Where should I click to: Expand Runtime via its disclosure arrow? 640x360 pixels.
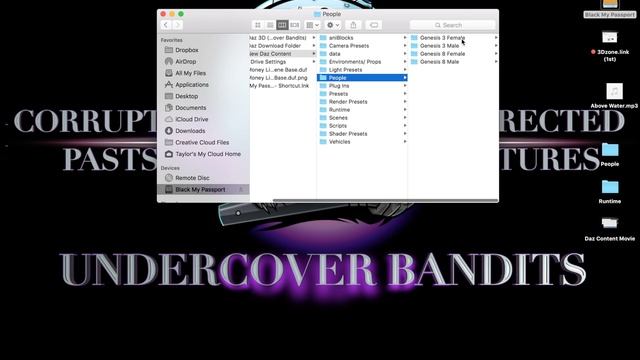[405, 110]
